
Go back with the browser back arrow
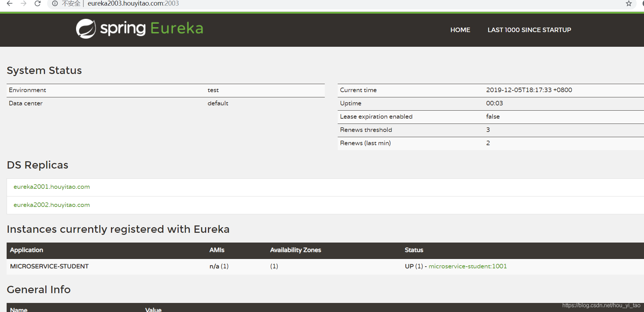coord(9,3)
